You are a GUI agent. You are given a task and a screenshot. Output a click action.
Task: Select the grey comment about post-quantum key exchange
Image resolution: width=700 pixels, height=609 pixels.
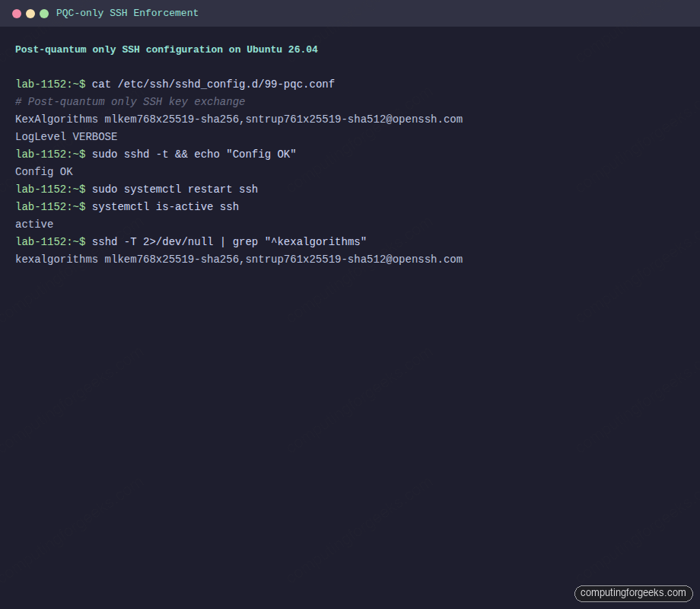(x=129, y=101)
